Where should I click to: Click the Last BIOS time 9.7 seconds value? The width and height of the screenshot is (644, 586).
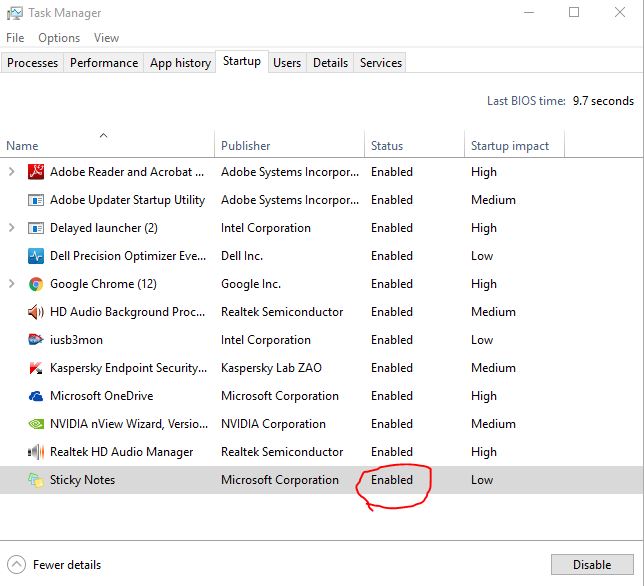pos(603,101)
